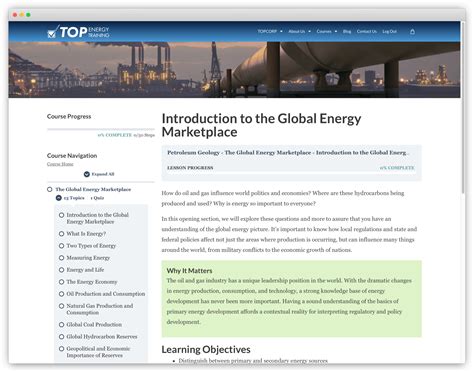This screenshot has width=474, height=372.
Task: Click the 0% COMPLETE lesson progress text
Action: (397, 168)
